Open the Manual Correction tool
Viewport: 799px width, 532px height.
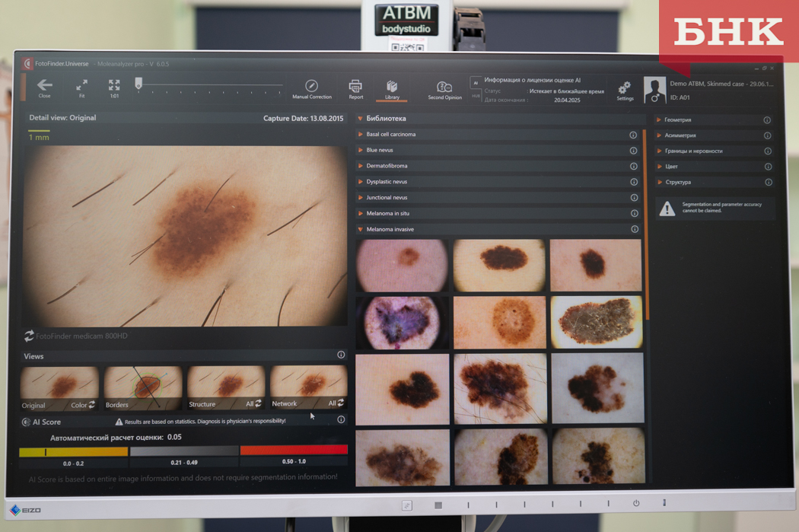click(311, 87)
